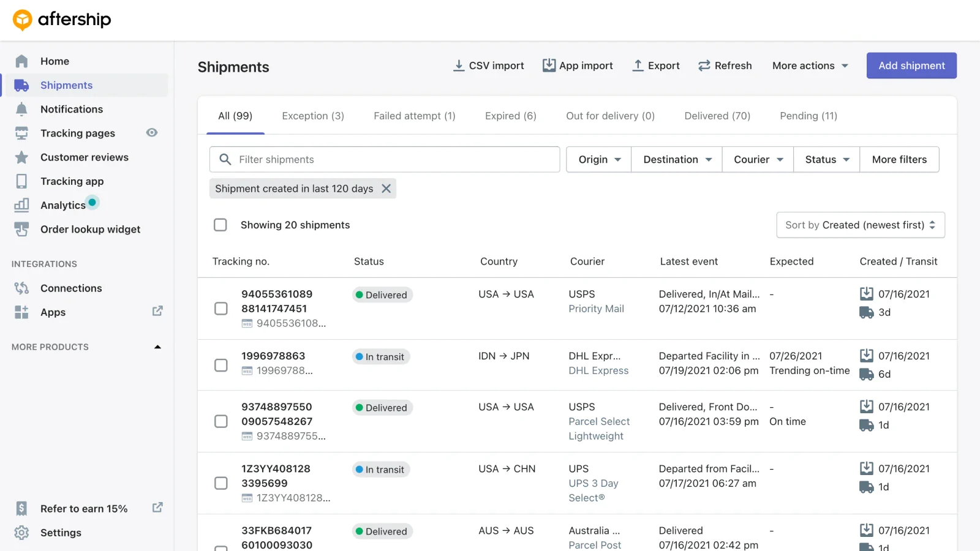
Task: Click the AfterShip logo icon
Action: [23, 20]
